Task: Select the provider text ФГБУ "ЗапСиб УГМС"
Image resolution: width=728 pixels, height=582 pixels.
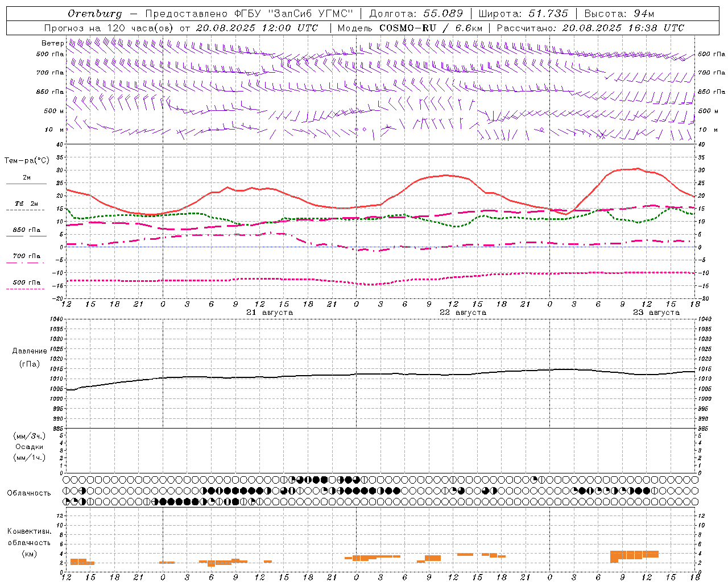Action: [293, 13]
